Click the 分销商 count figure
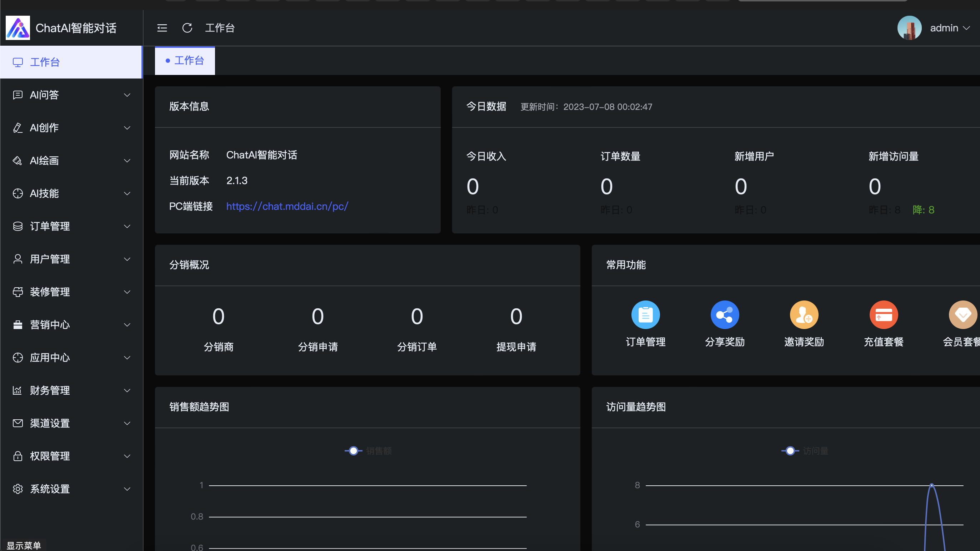The width and height of the screenshot is (980, 551). coord(218,317)
